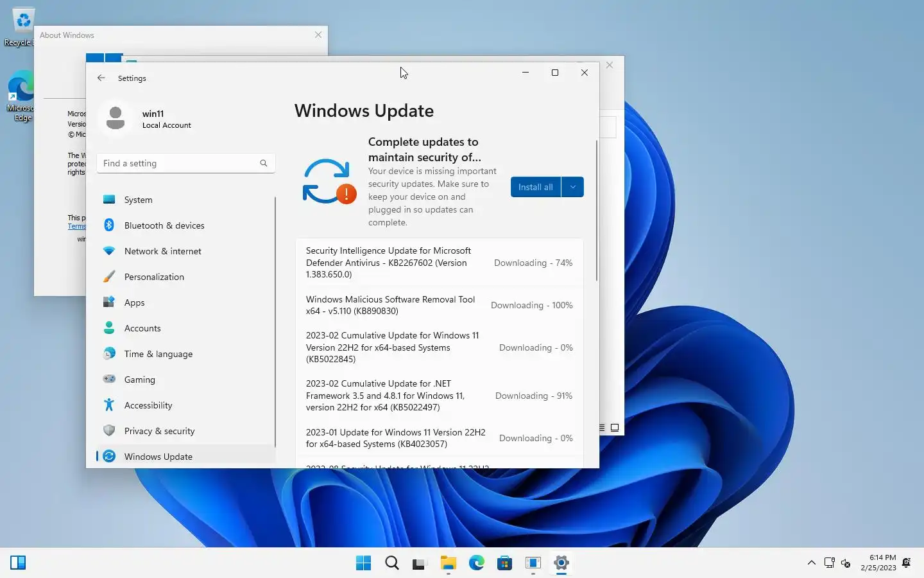
Task: Close the About Windows dialog
Action: pyautogui.click(x=318, y=35)
